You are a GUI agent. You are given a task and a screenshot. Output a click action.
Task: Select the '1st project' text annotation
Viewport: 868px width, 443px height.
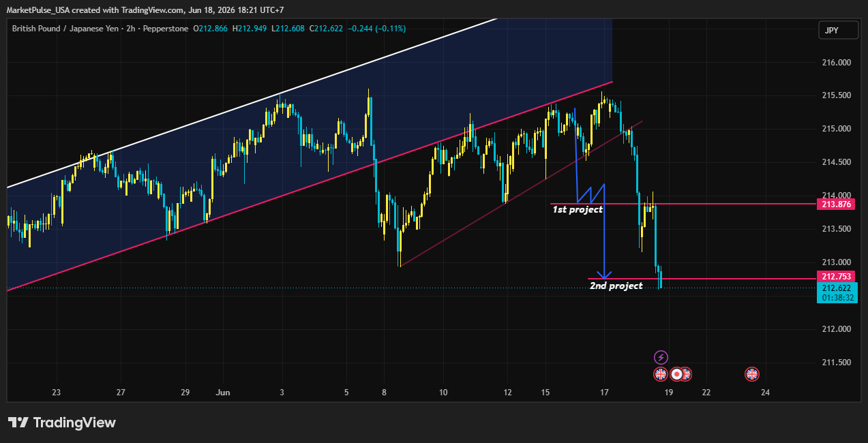[578, 210]
